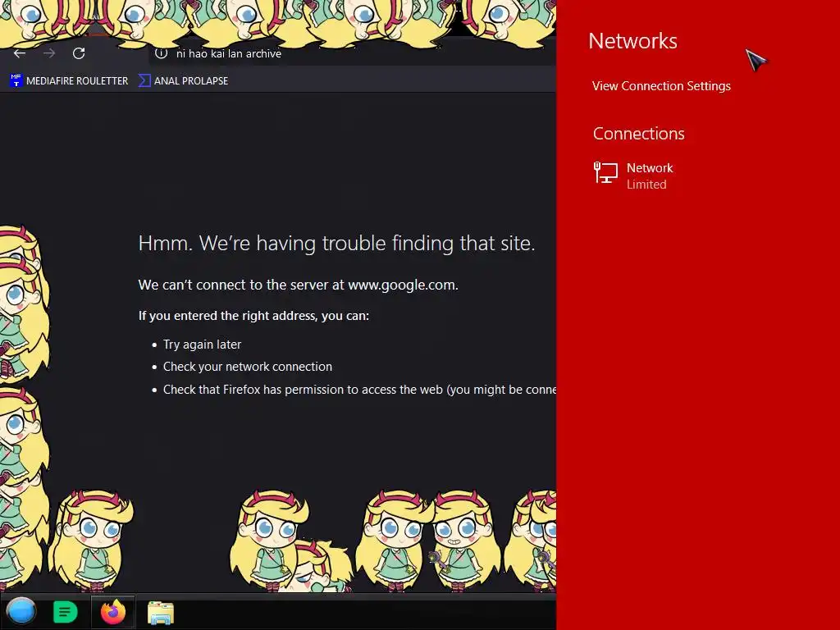Viewport: 840px width, 630px height.
Task: Click the Networks panel heading
Action: tap(632, 41)
